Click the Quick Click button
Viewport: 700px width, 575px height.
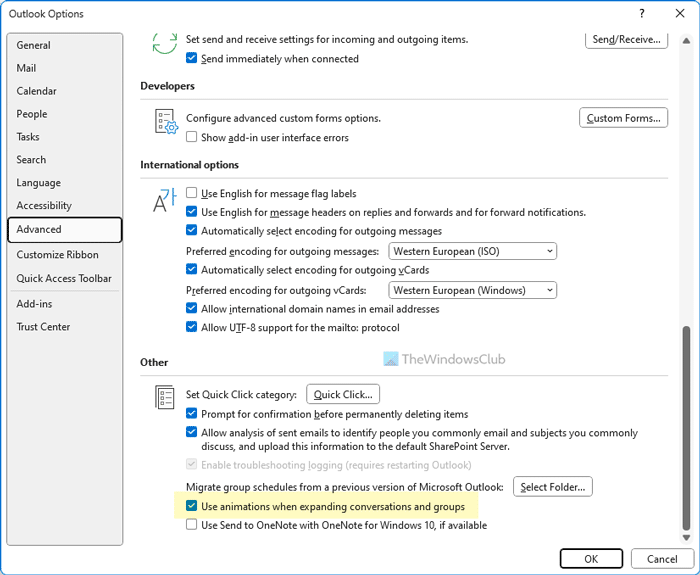point(342,394)
